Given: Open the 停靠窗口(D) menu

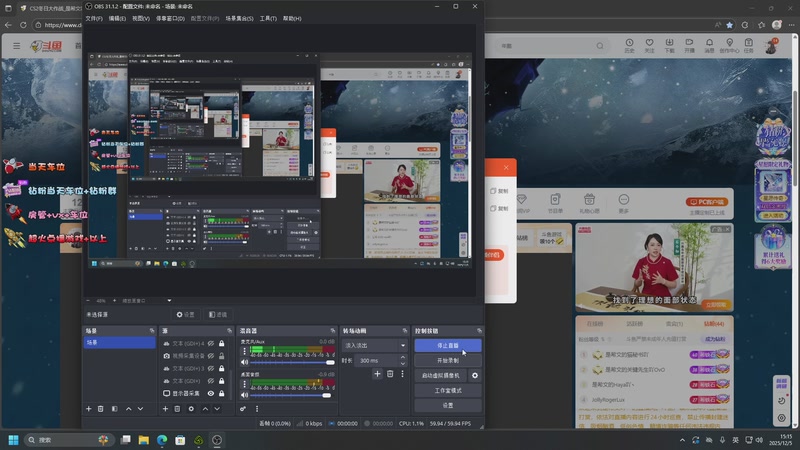Looking at the screenshot, I should pyautogui.click(x=170, y=18).
